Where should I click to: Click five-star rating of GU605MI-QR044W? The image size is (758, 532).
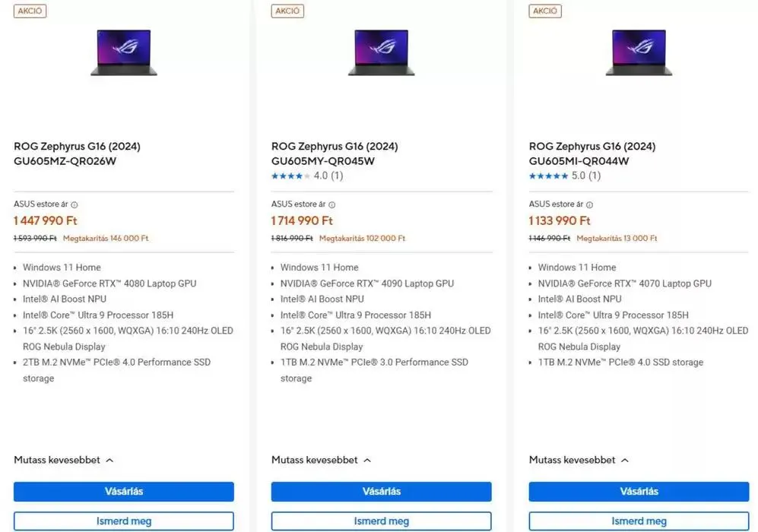tap(549, 176)
